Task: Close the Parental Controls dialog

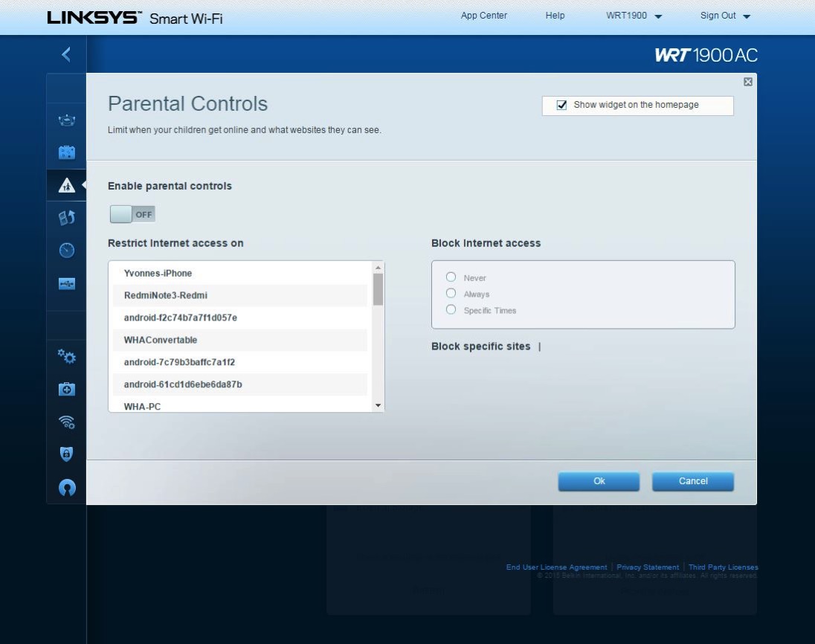Action: click(x=748, y=82)
